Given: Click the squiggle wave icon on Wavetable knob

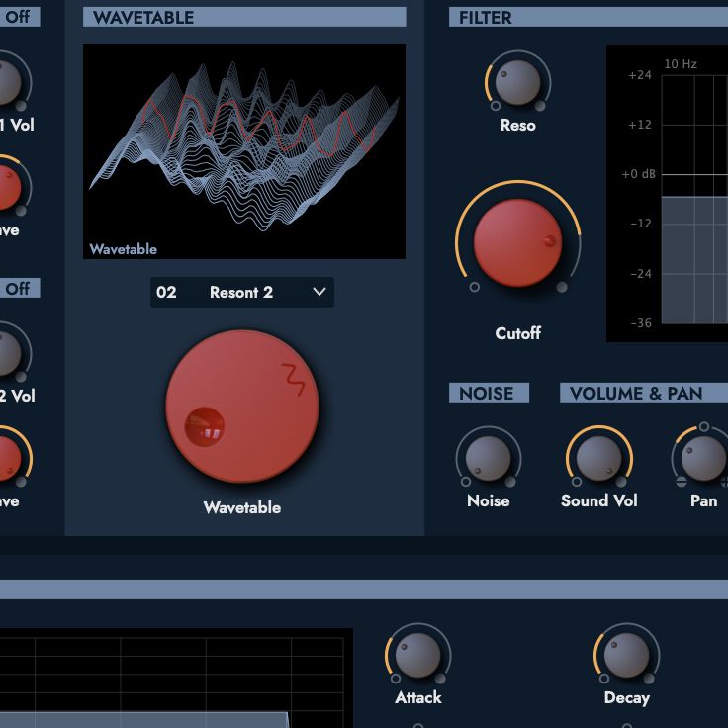Looking at the screenshot, I should (x=294, y=379).
